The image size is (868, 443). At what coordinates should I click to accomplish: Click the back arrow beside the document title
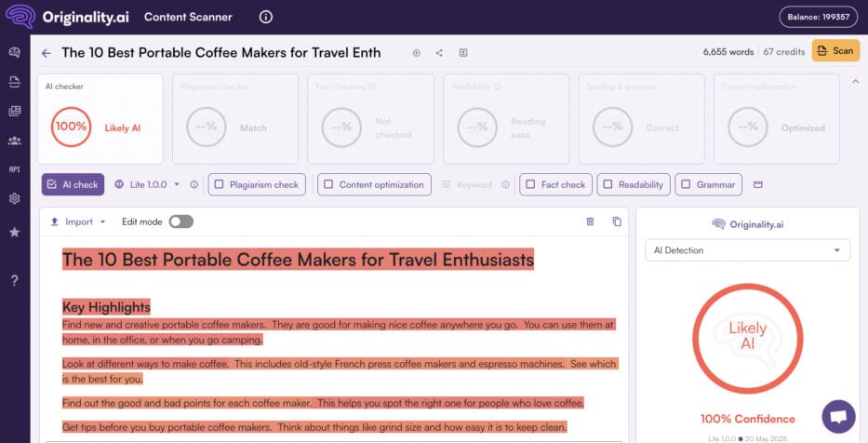46,53
